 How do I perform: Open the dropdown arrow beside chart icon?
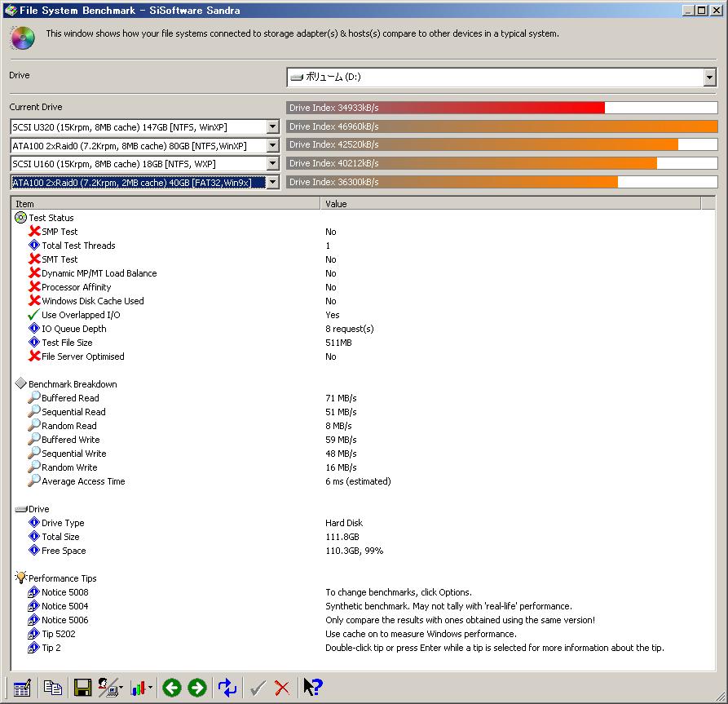150,688
